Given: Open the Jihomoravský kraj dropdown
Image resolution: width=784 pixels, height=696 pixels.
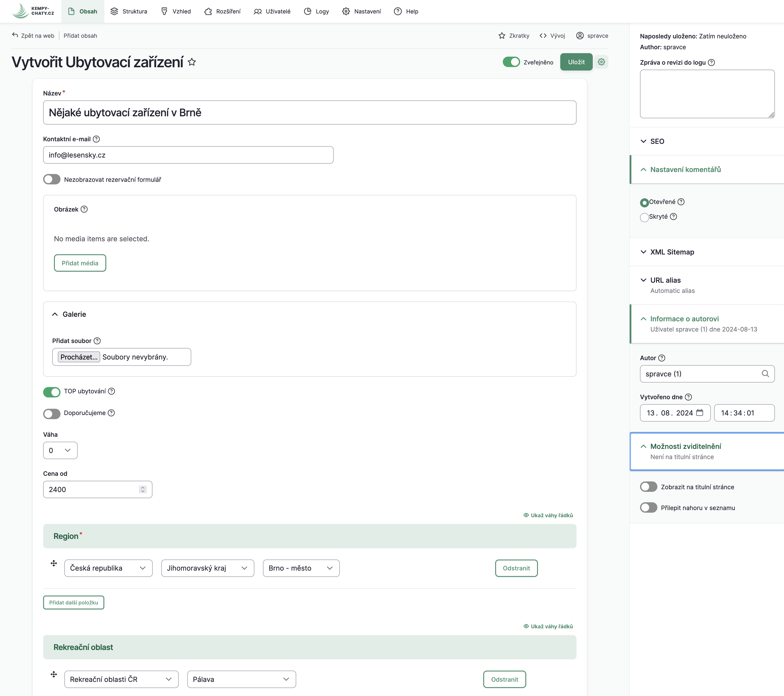Looking at the screenshot, I should 207,568.
